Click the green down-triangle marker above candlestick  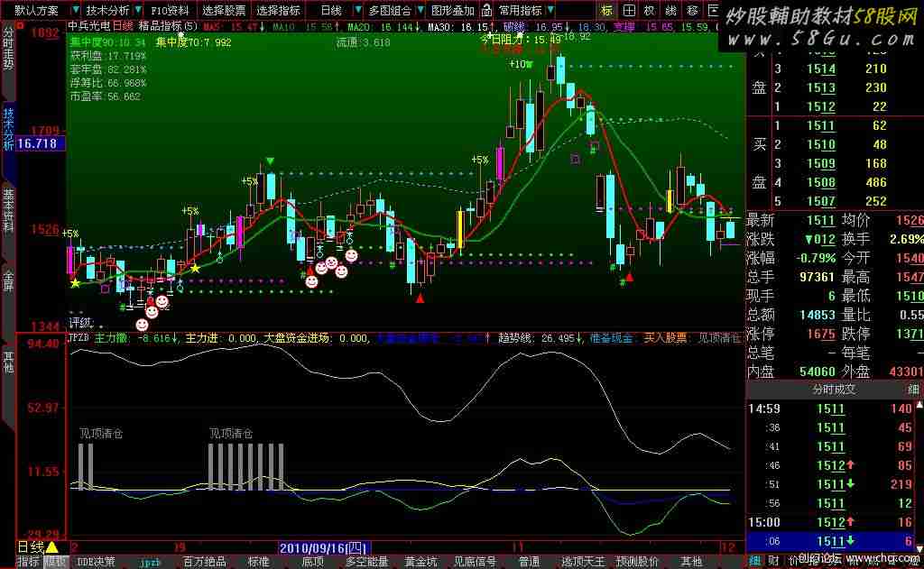click(x=270, y=161)
